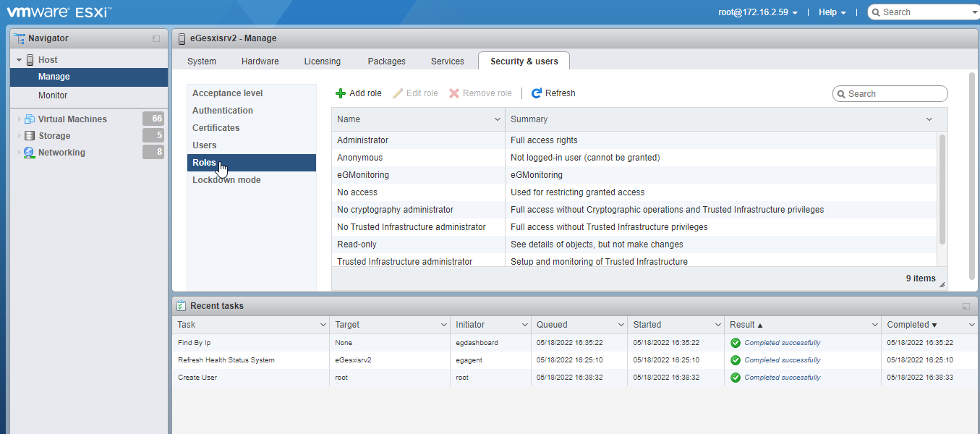The image size is (980, 434).
Task: Click the Navigator panel icon
Action: pyautogui.click(x=20, y=38)
